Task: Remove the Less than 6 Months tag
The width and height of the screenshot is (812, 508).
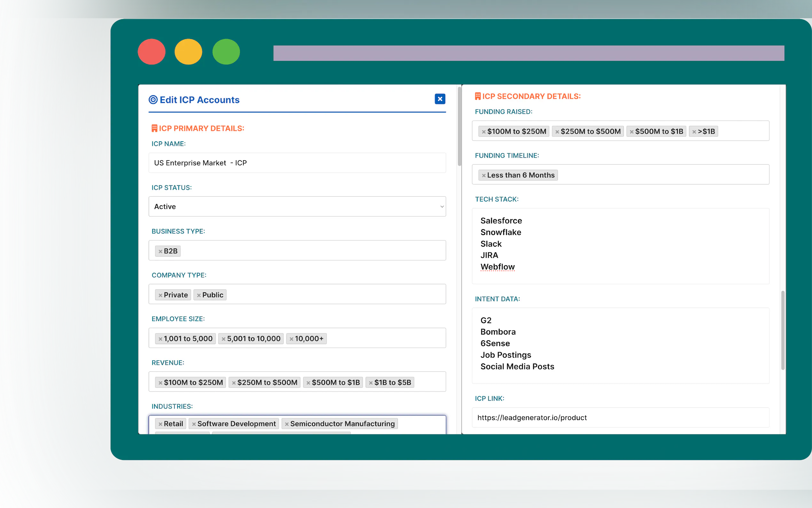Action: (484, 175)
